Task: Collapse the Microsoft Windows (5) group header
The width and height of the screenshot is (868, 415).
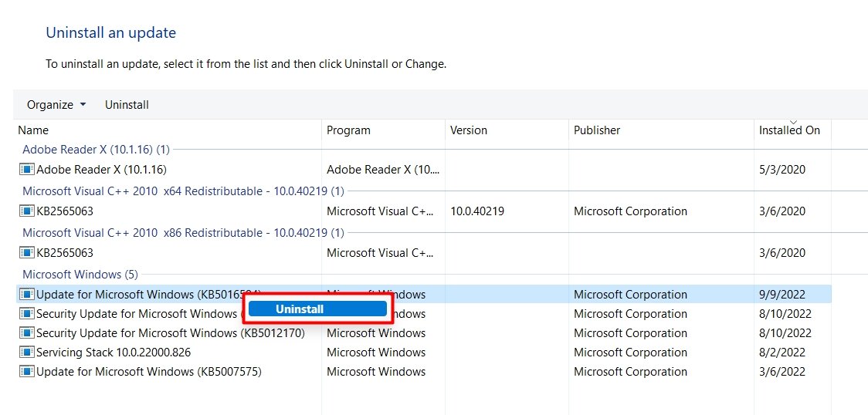Action: tap(80, 275)
